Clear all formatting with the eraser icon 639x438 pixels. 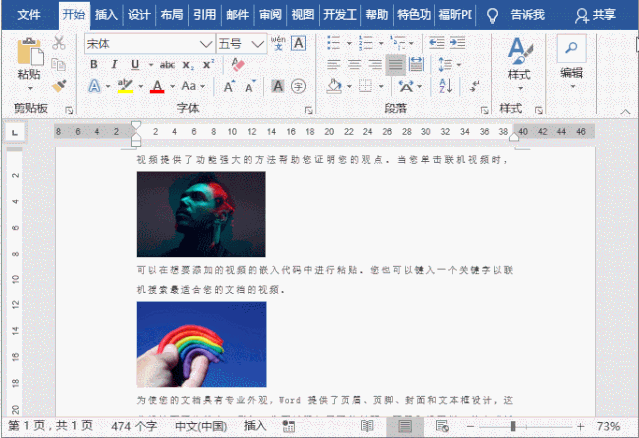(238, 64)
